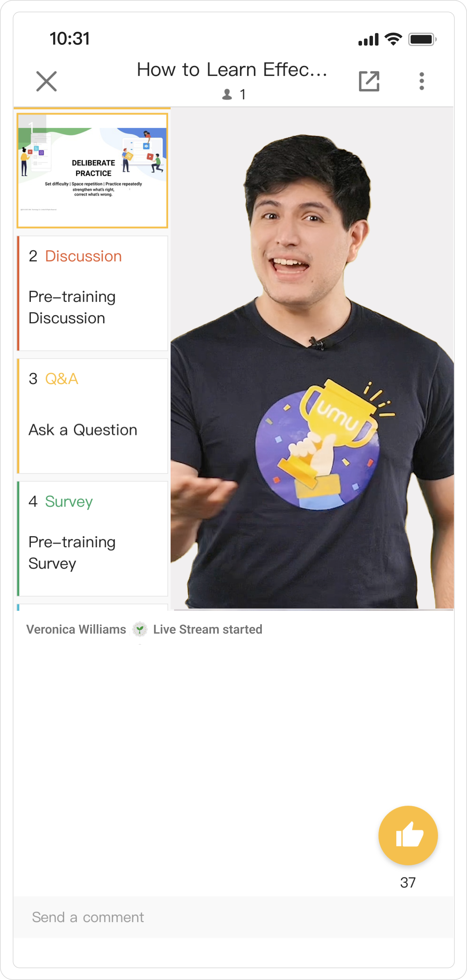Viewport: 467px width, 980px height.
Task: Tap the yellow thumbs-up like button
Action: (x=408, y=835)
